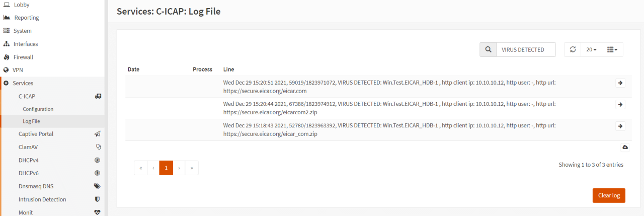Sort the log by Date column

pos(133,69)
